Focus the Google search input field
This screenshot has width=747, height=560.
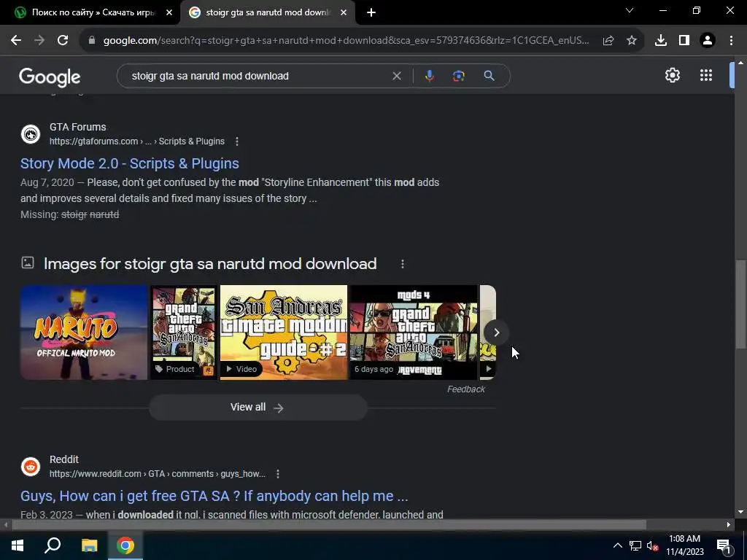[258, 76]
